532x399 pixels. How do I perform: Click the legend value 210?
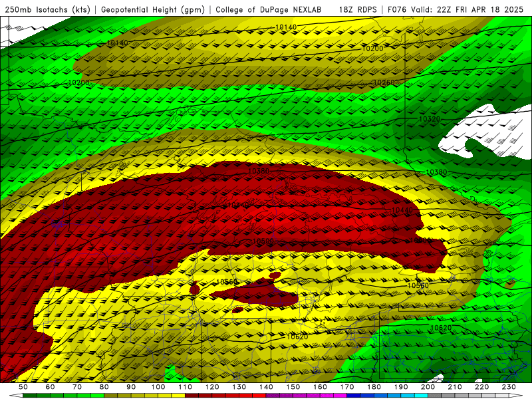(456, 387)
